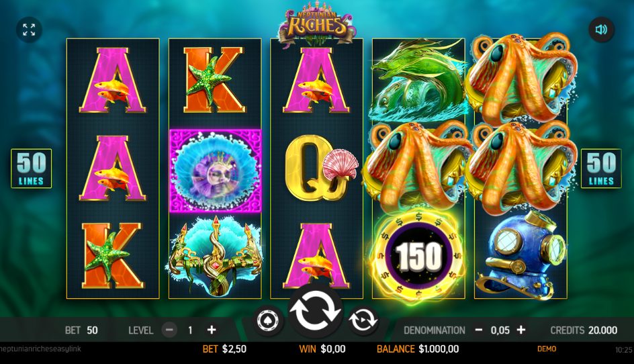Click the Neptunian Riches logo

click(318, 24)
